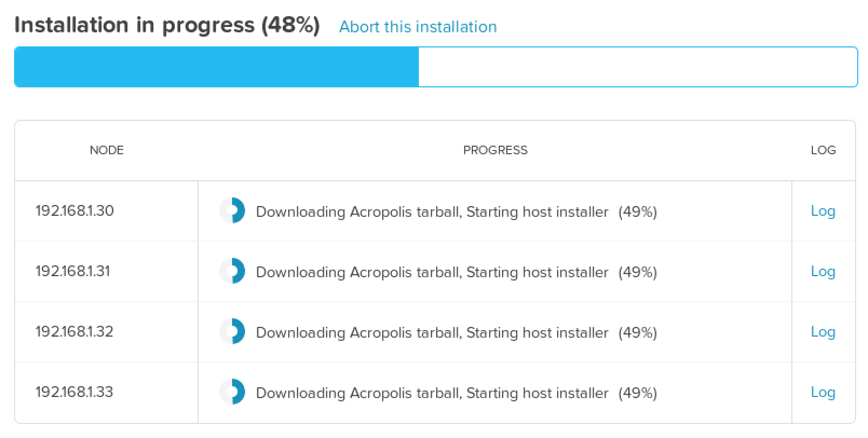Click the 'Installation in progress (48%)' heading
This screenshot has width=868, height=438.
(x=167, y=25)
